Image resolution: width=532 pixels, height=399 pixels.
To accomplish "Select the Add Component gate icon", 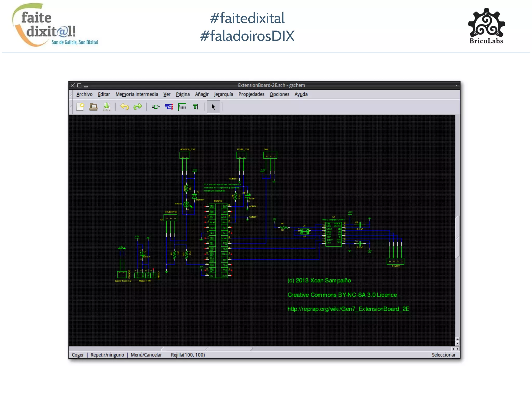I will point(156,107).
